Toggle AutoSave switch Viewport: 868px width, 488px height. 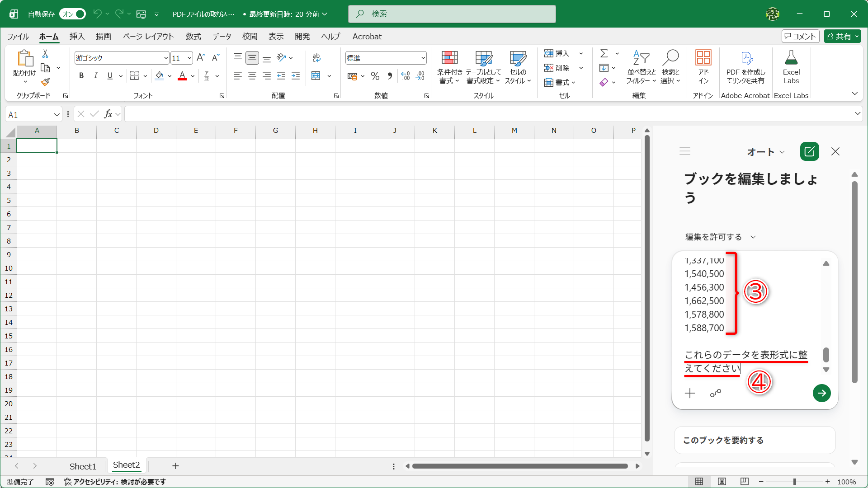pos(73,14)
